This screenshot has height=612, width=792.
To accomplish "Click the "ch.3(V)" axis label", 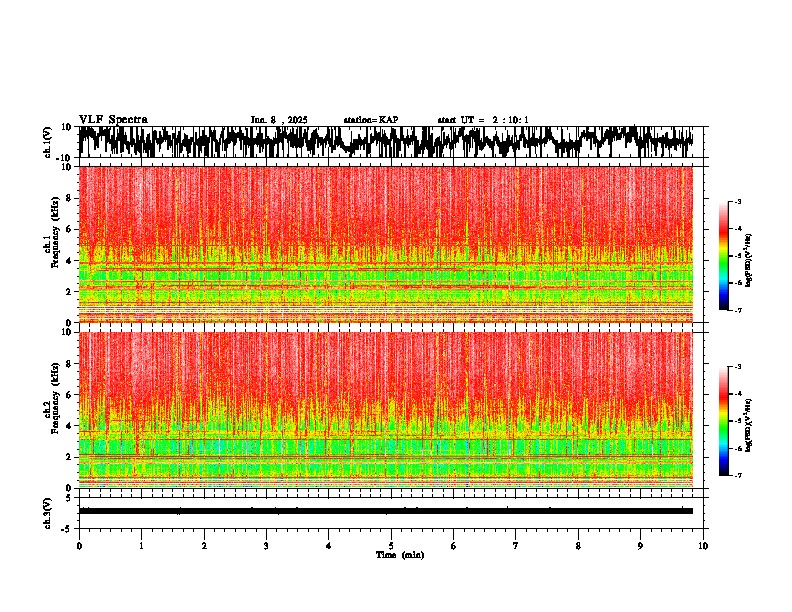I will coord(48,513).
